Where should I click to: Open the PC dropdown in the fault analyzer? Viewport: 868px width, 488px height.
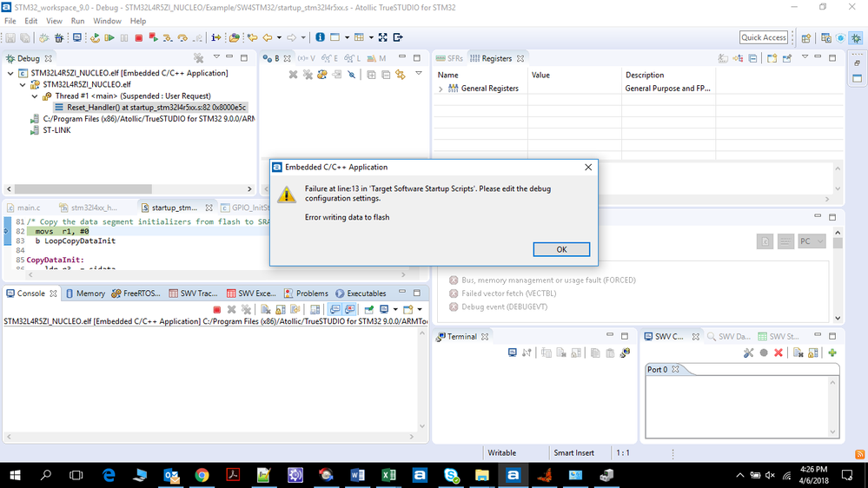tap(812, 241)
